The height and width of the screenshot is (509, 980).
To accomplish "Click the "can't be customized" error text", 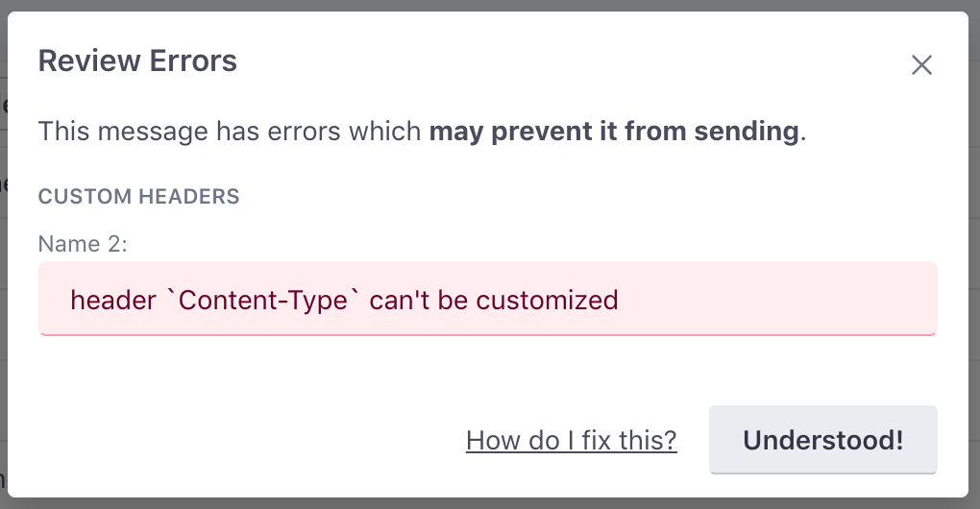I will (x=494, y=300).
